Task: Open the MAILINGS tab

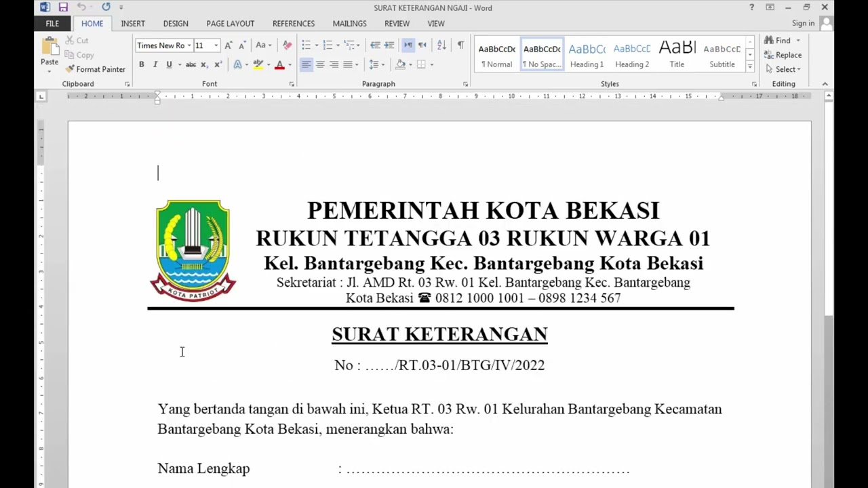Action: pos(349,24)
